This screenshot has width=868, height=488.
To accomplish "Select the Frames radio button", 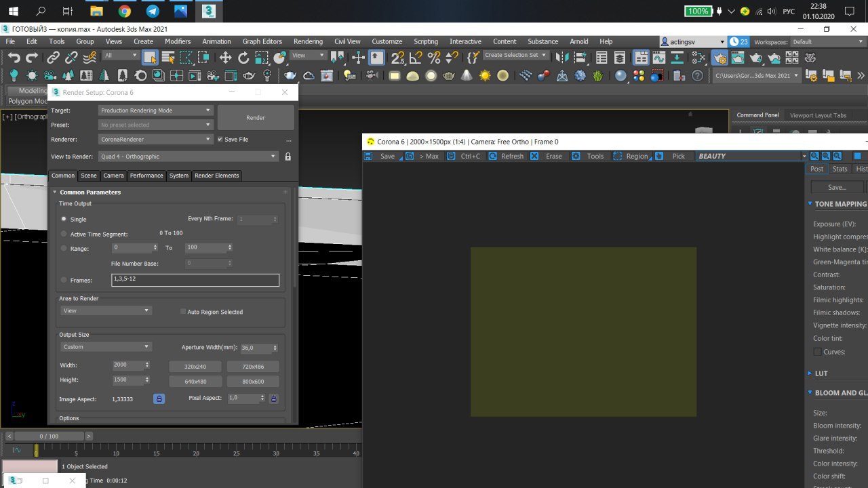I will point(64,280).
